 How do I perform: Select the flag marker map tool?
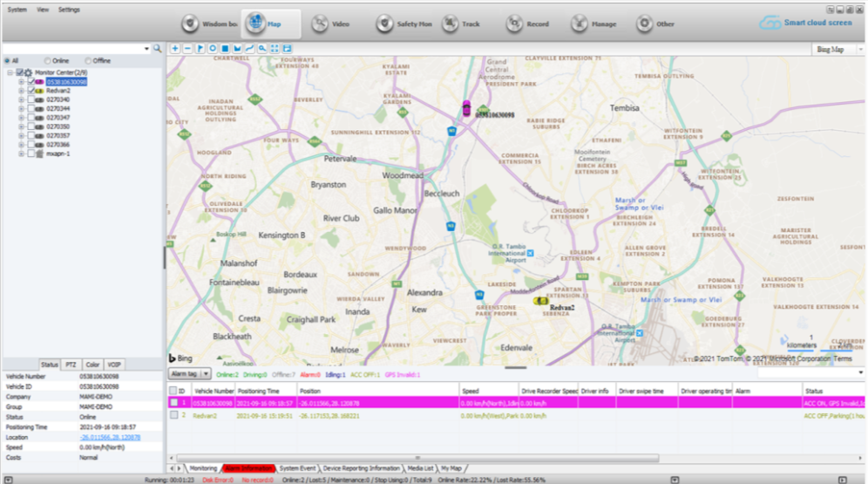(x=200, y=48)
